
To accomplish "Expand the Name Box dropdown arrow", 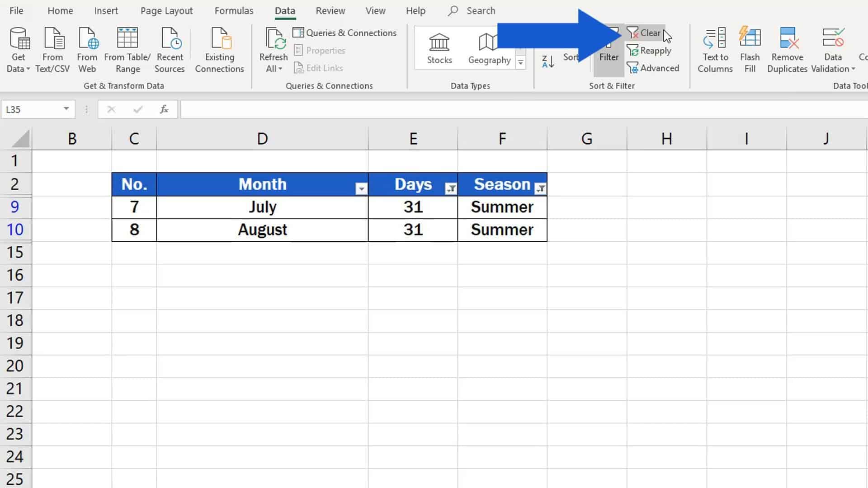I will pos(66,109).
